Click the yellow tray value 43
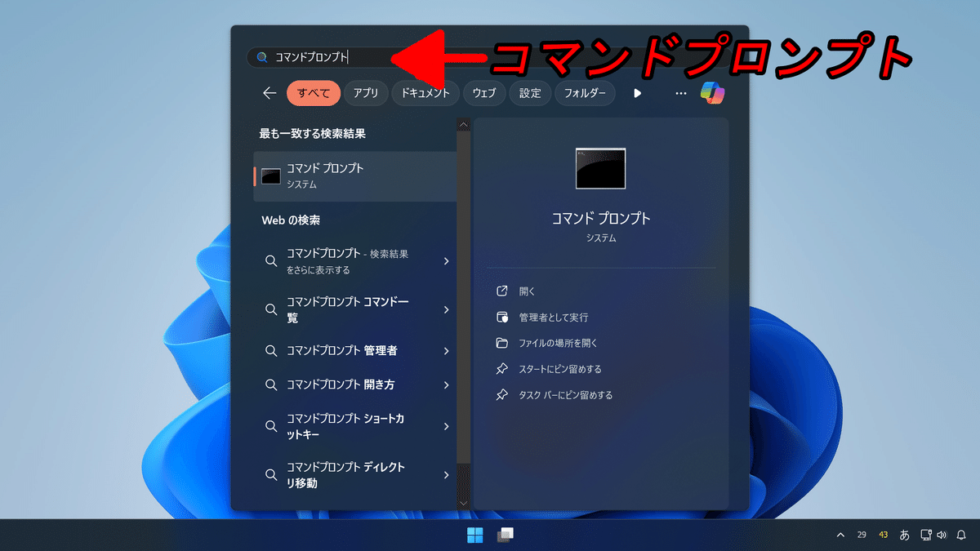980x551 pixels. (884, 535)
